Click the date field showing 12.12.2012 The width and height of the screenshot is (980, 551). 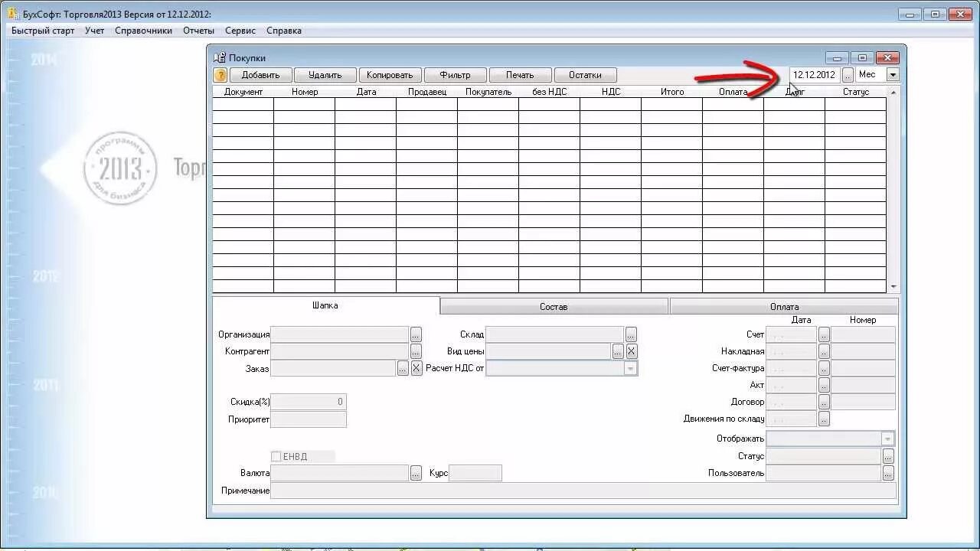pyautogui.click(x=815, y=75)
